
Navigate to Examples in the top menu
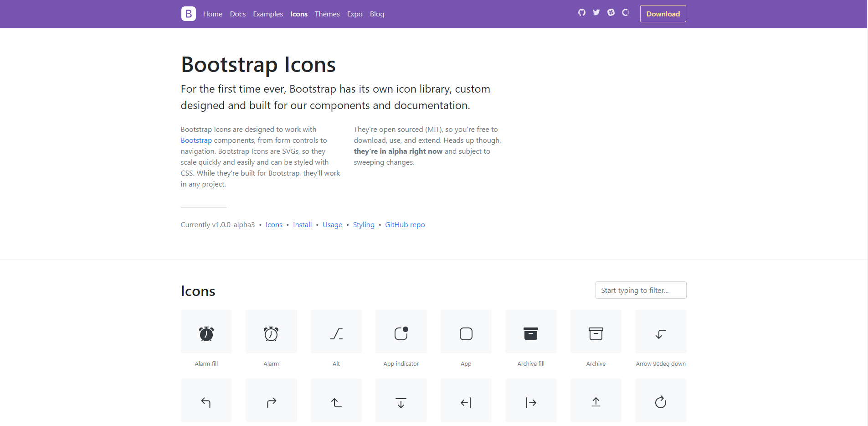(268, 14)
